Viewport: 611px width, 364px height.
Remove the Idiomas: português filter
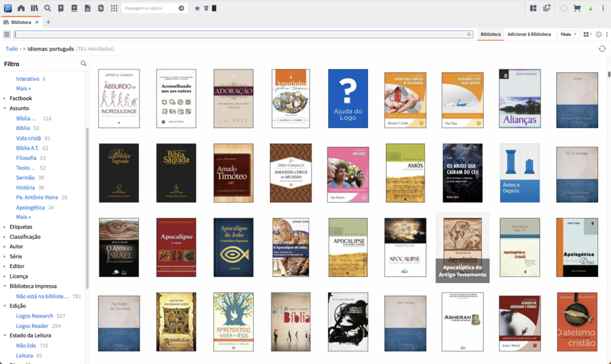[x=24, y=49]
